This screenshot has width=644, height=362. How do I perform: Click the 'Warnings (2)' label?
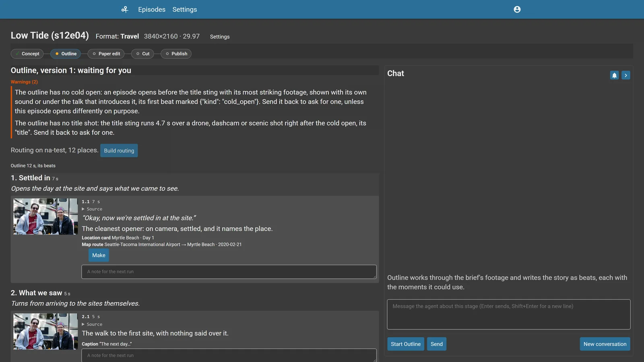24,82
